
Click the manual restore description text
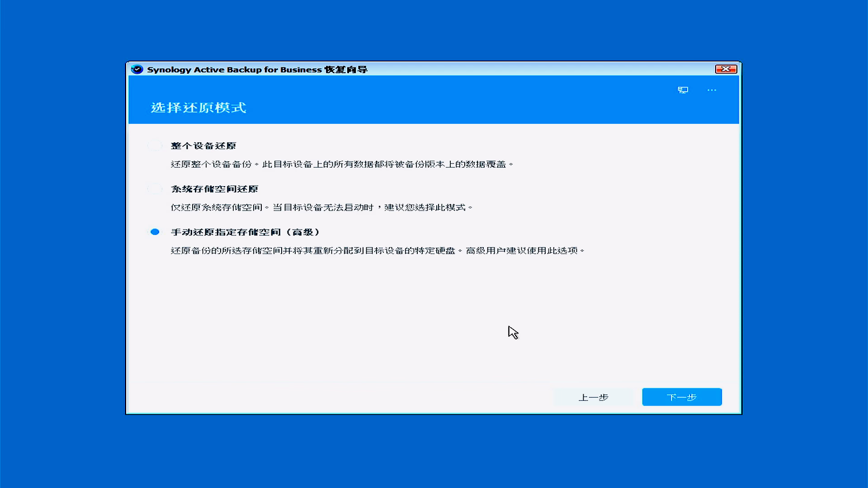[x=377, y=250]
